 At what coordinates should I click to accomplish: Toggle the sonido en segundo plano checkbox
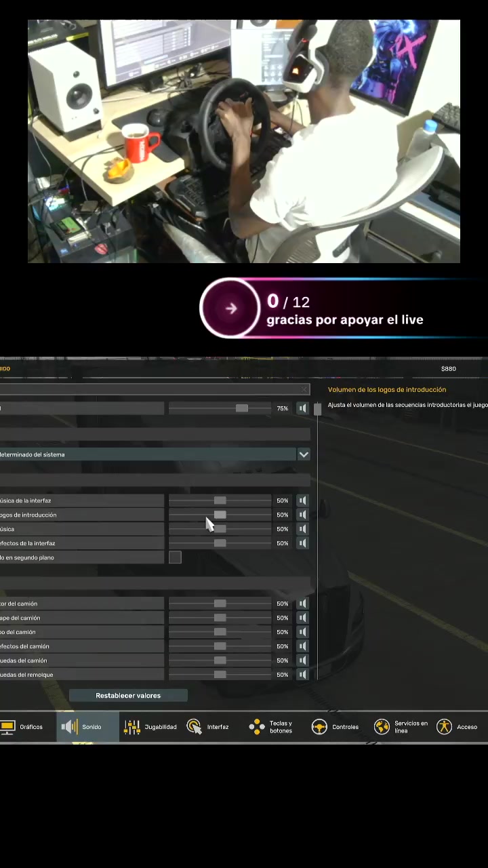[x=175, y=557]
